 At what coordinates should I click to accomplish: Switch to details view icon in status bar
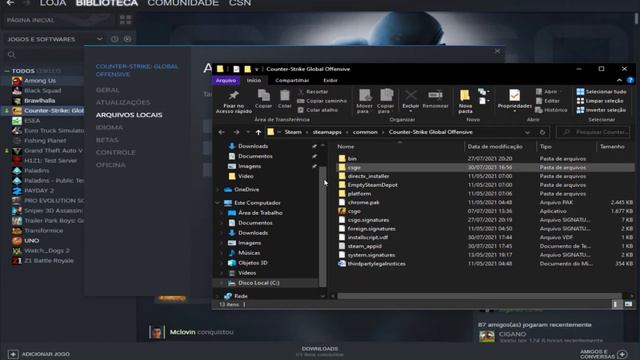pyautogui.click(x=616, y=304)
